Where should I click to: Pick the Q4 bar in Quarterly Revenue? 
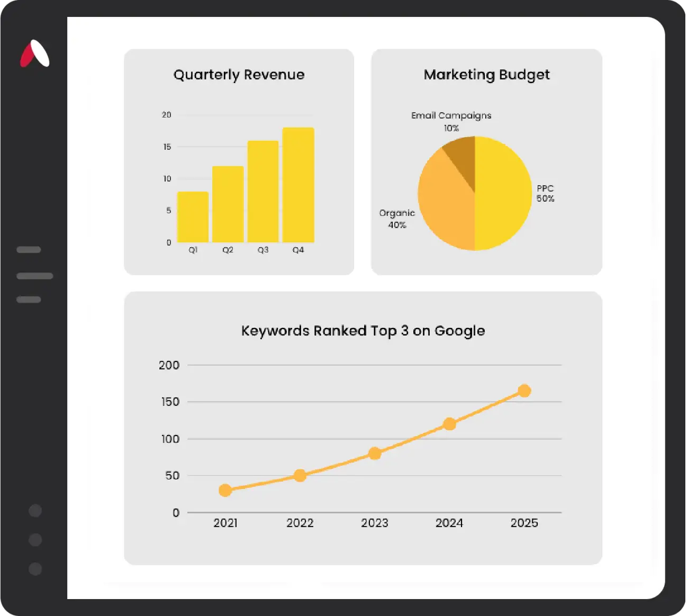(298, 185)
